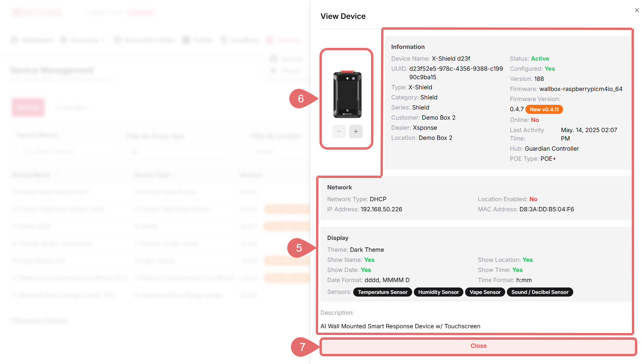This screenshot has height=364, width=642.
Task: Click the New v0.4.11 firmware badge
Action: tap(544, 109)
